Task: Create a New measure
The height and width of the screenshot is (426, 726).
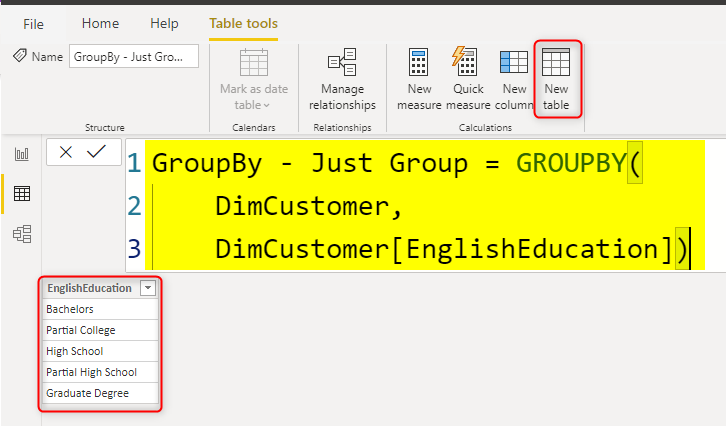Action: (x=419, y=80)
